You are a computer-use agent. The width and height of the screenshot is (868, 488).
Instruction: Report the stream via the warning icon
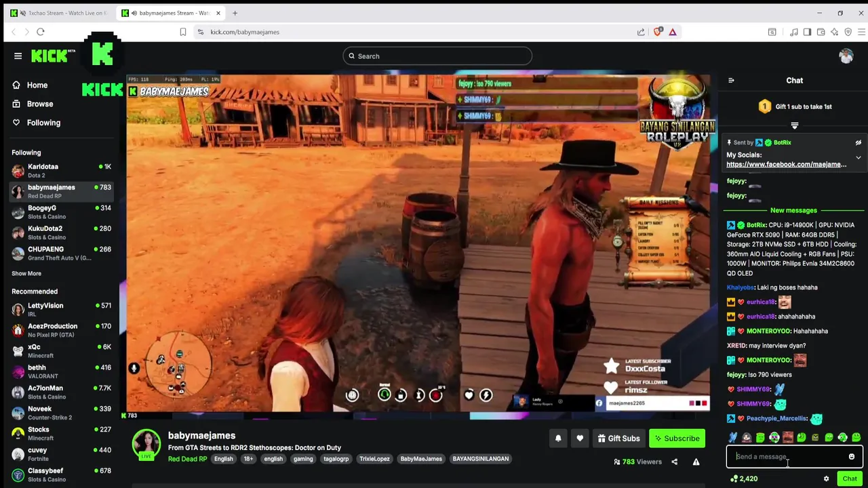point(696,462)
